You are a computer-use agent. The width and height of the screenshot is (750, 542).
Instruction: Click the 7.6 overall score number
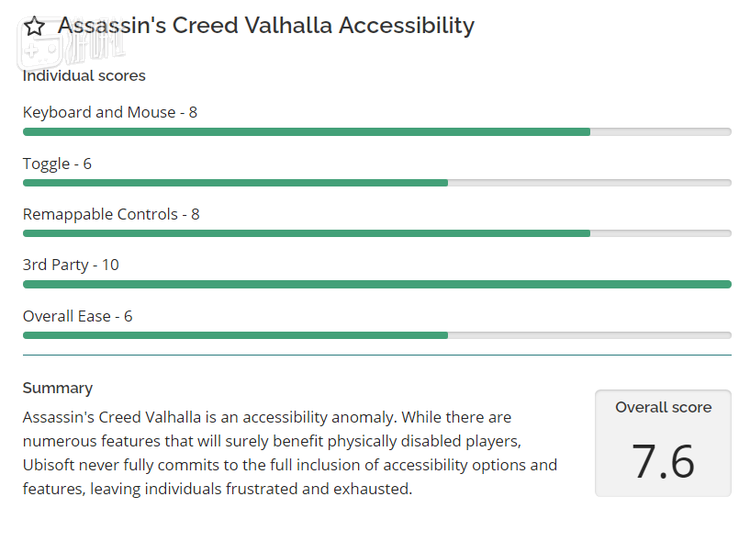pos(663,460)
